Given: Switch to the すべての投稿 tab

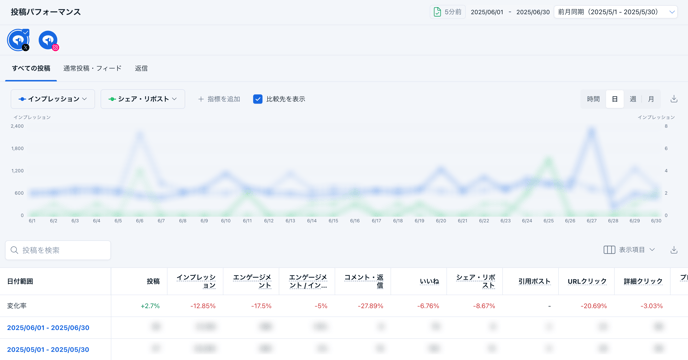Looking at the screenshot, I should pos(31,68).
